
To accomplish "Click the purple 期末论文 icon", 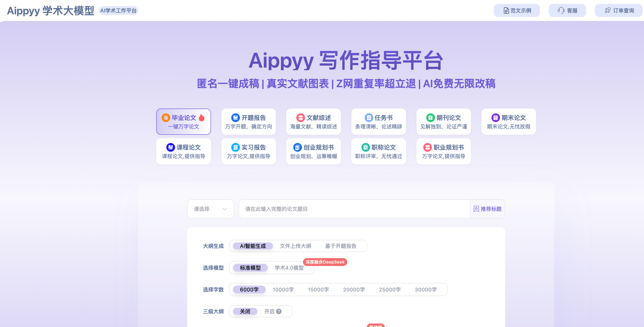I will pos(496,118).
